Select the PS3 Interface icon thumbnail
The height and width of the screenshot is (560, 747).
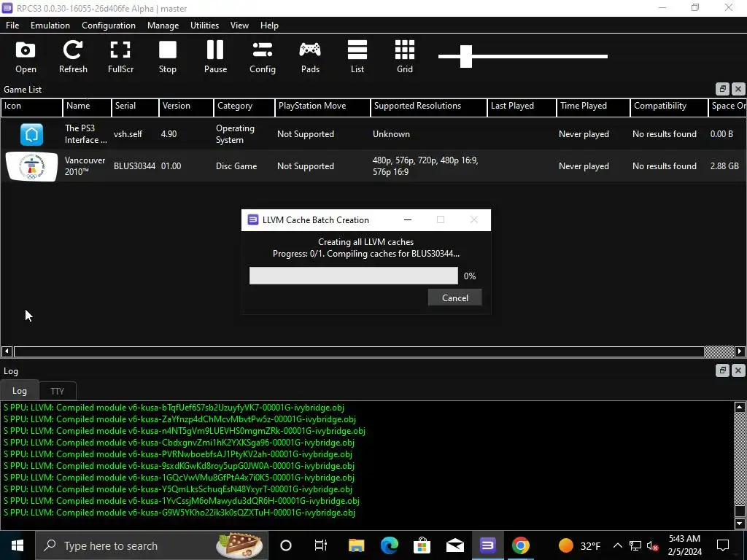click(31, 134)
